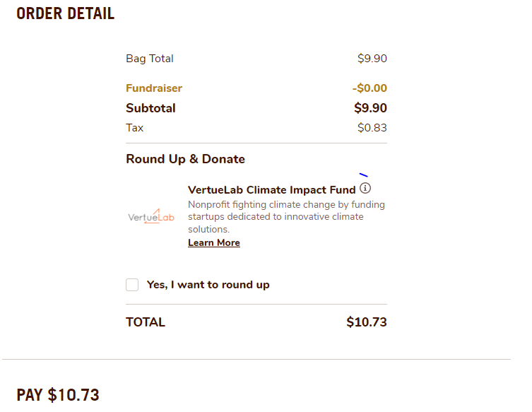
Task: Click the TOTAL label
Action: [145, 322]
